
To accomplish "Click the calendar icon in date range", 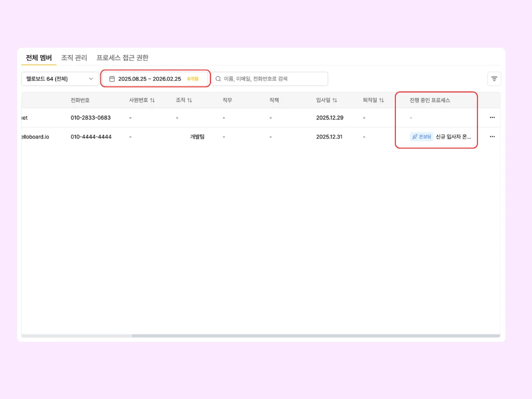I will [112, 79].
